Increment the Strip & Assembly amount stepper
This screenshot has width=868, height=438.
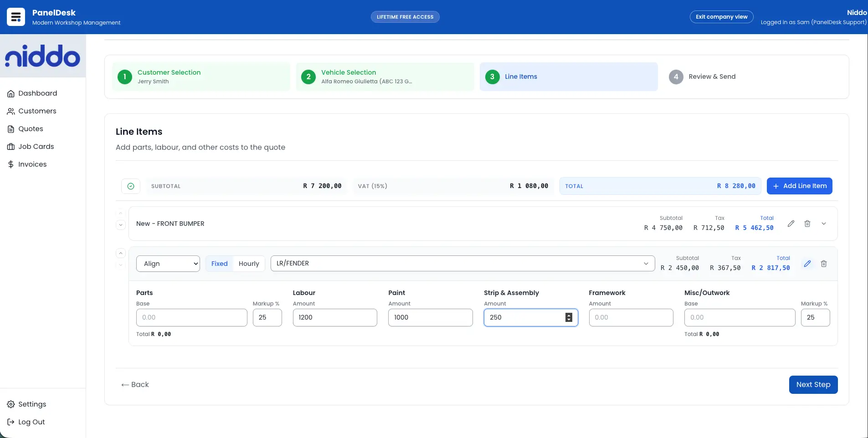pyautogui.click(x=568, y=315)
